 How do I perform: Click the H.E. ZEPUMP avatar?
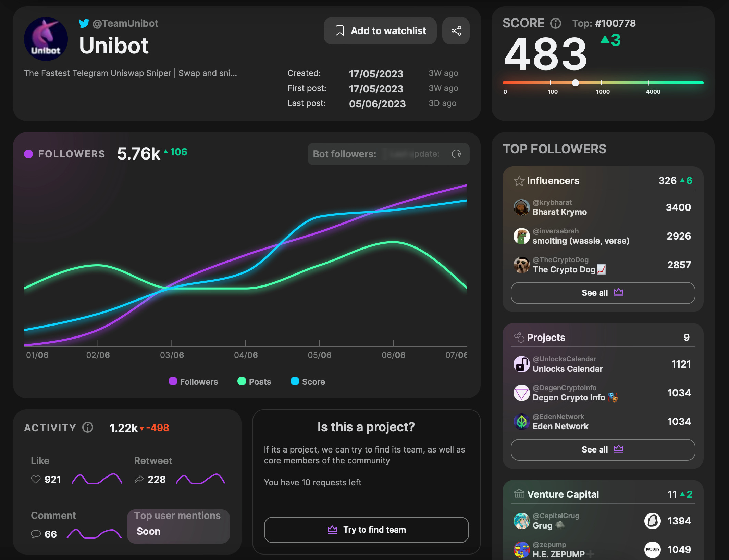click(522, 550)
